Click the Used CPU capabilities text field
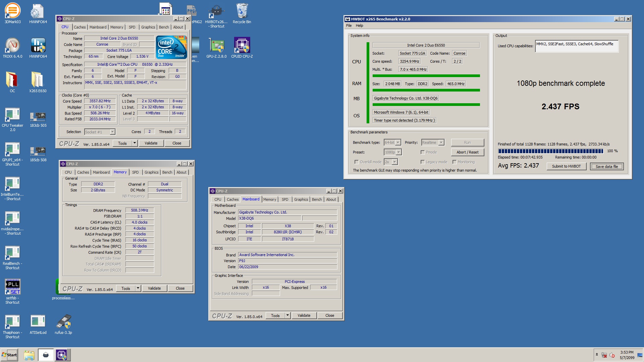Screen dimensions: 644x362 point(577,46)
